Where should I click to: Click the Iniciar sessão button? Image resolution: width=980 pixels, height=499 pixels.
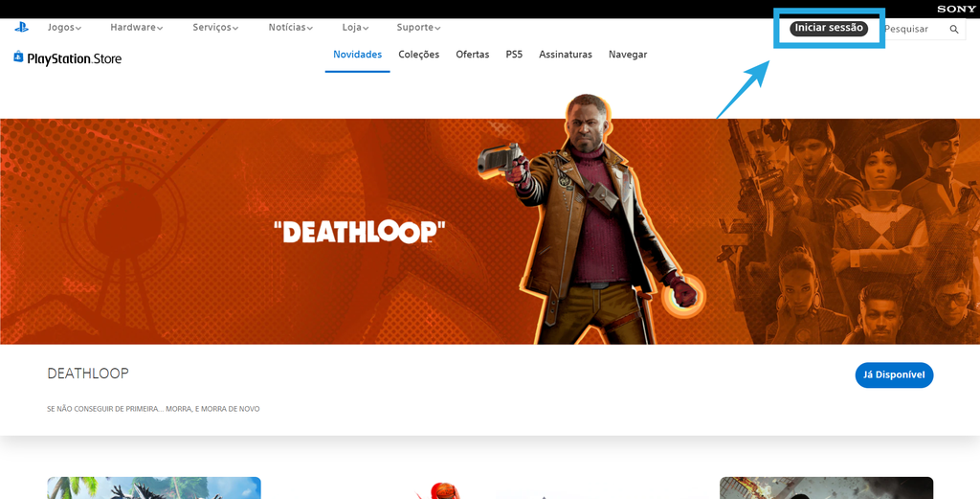[829, 28]
